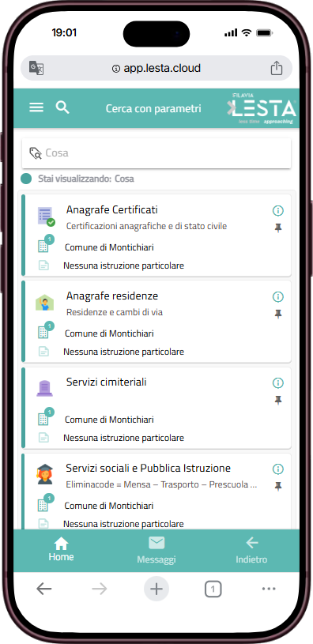This screenshot has height=644, width=313.
Task: Tap the browser forward arrow
Action: pos(100,589)
